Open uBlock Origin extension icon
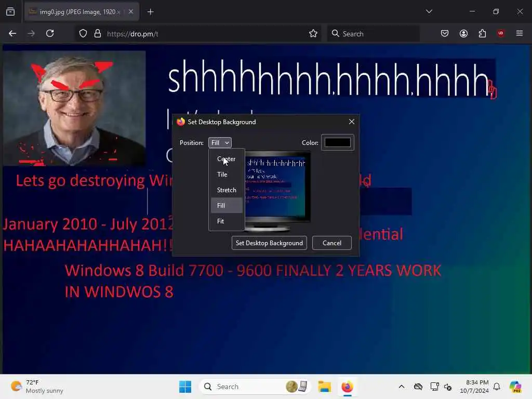Screen dimensions: 532x399 click(x=501, y=33)
